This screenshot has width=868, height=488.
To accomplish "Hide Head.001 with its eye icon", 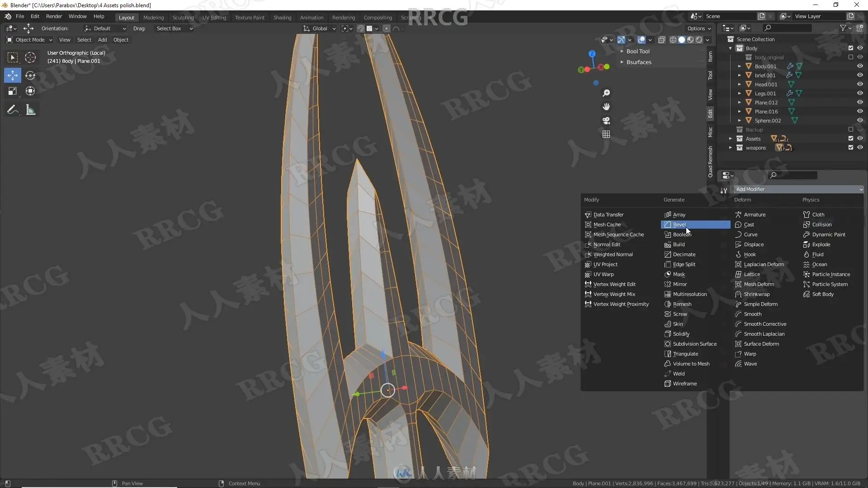I will pyautogui.click(x=860, y=84).
